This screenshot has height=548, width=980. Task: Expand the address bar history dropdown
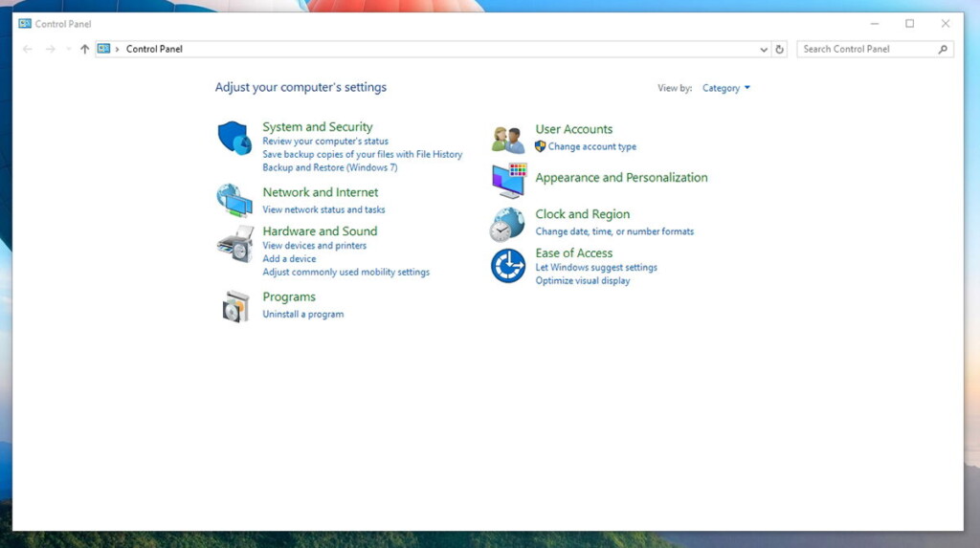tap(764, 49)
